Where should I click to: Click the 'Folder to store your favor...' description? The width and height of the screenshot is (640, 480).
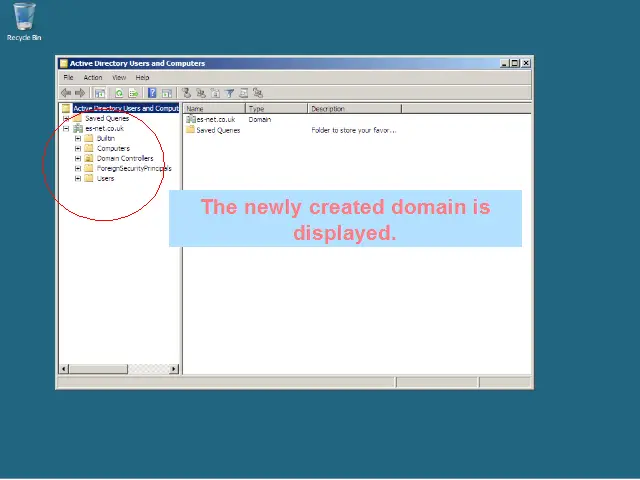tap(354, 130)
